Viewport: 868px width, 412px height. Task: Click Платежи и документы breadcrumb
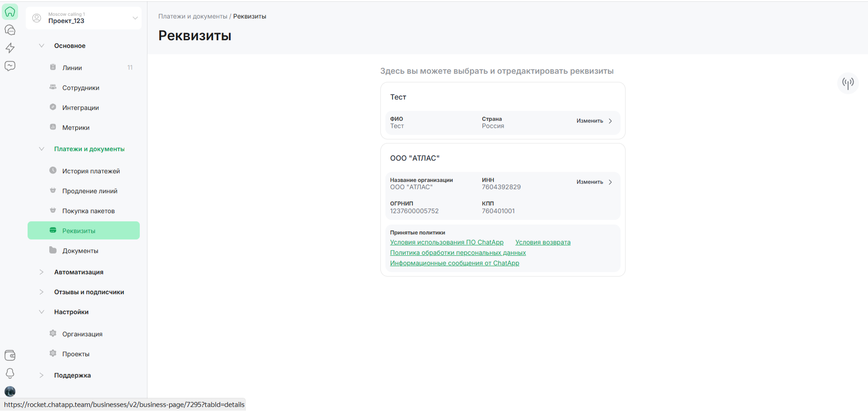pos(193,16)
